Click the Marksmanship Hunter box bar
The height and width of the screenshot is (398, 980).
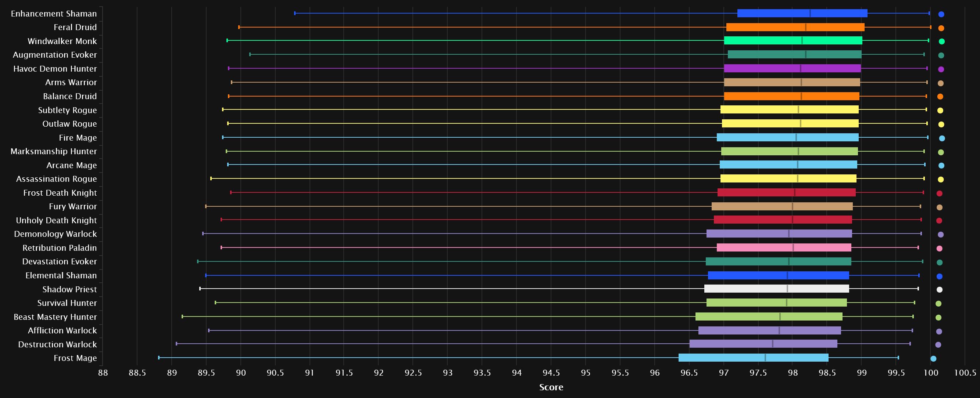(x=789, y=151)
